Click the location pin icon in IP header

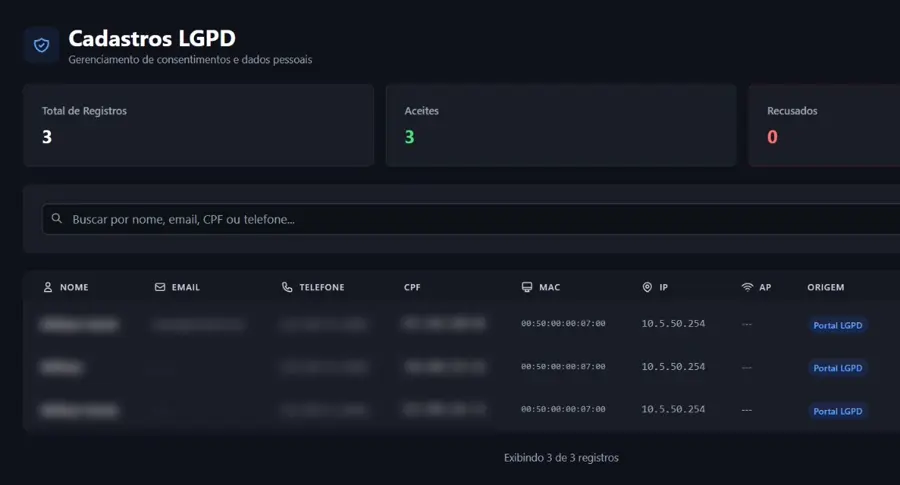tap(647, 287)
